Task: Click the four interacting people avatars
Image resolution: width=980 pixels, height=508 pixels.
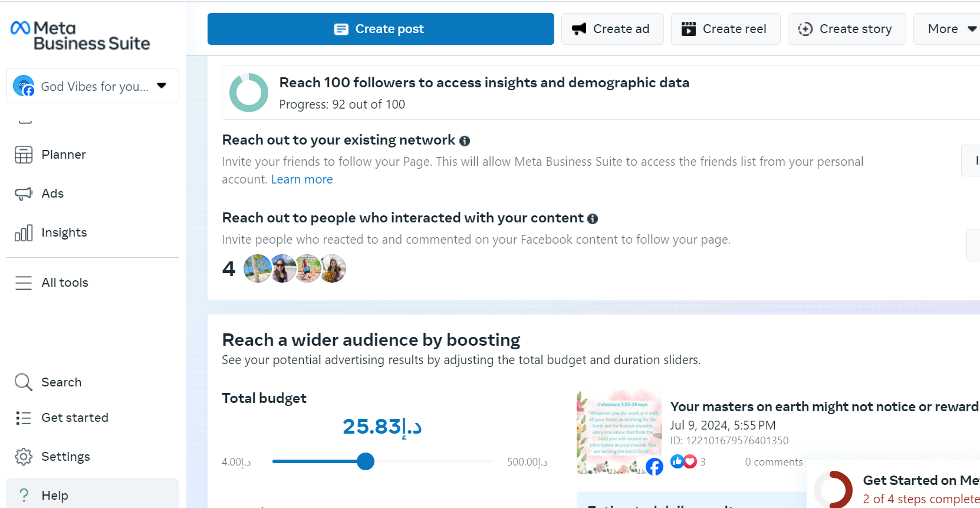Action: [295, 269]
